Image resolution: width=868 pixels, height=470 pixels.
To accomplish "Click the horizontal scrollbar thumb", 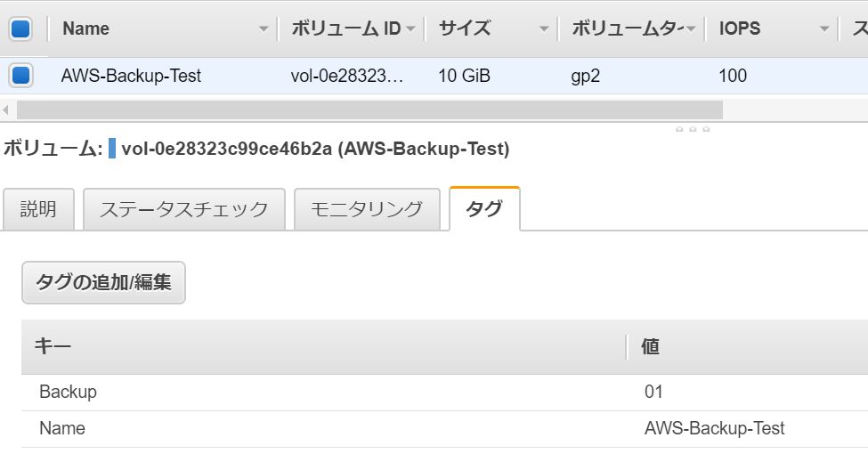I will coord(369,110).
